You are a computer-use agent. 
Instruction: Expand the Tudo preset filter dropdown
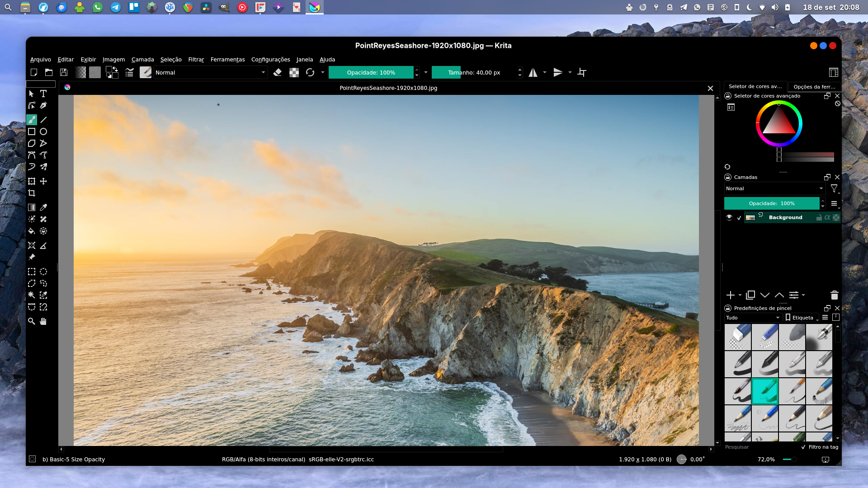(x=753, y=318)
